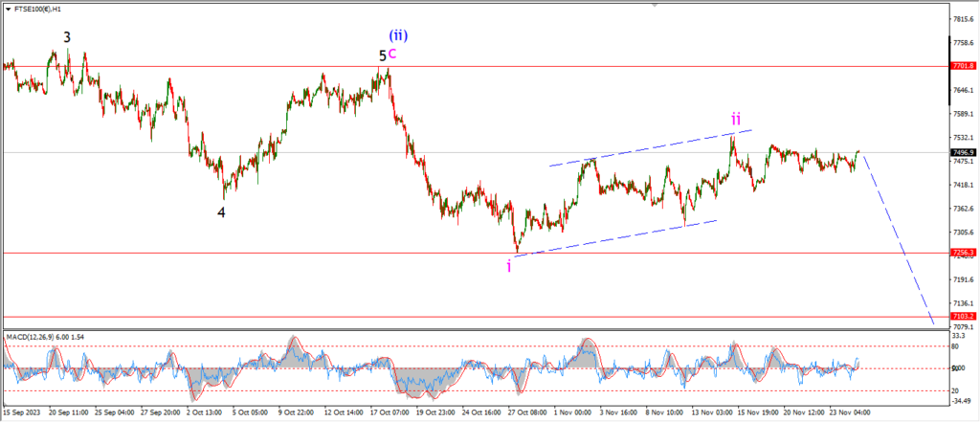Select the magenta ii label near trendline
The height and width of the screenshot is (422, 980).
[735, 119]
